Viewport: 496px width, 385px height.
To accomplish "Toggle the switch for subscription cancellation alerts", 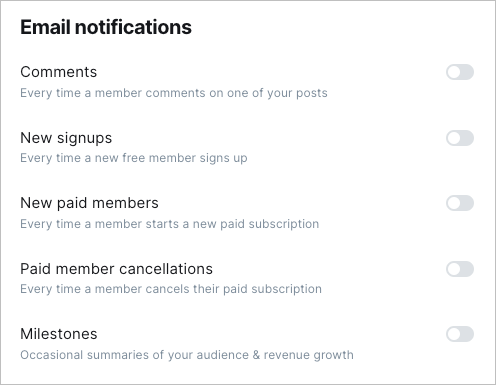I will (x=460, y=269).
